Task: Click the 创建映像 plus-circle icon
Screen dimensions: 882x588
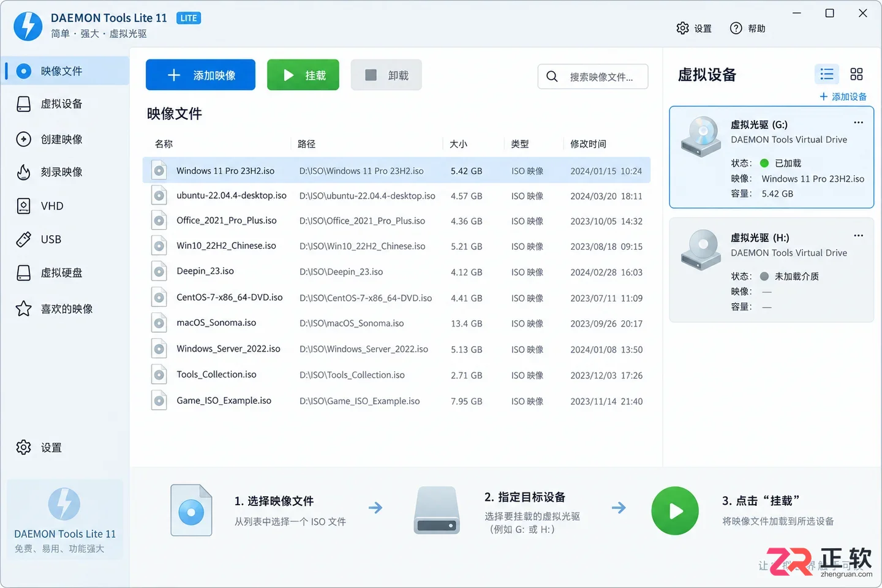Action: pos(24,139)
